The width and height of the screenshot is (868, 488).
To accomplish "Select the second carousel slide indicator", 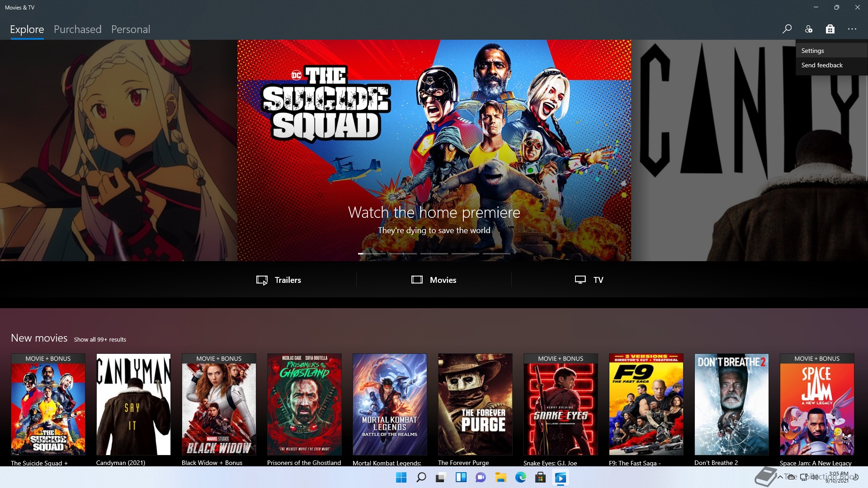I will [403, 253].
